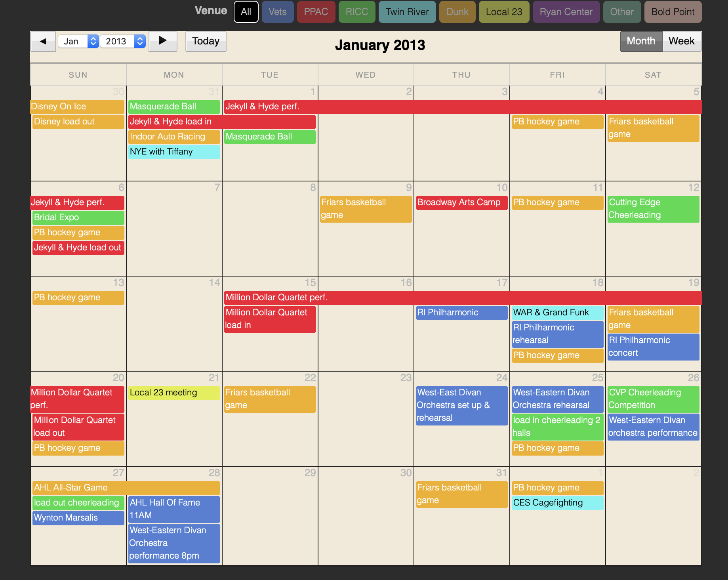
Task: Open the CES Cagefighting event
Action: coord(557,503)
